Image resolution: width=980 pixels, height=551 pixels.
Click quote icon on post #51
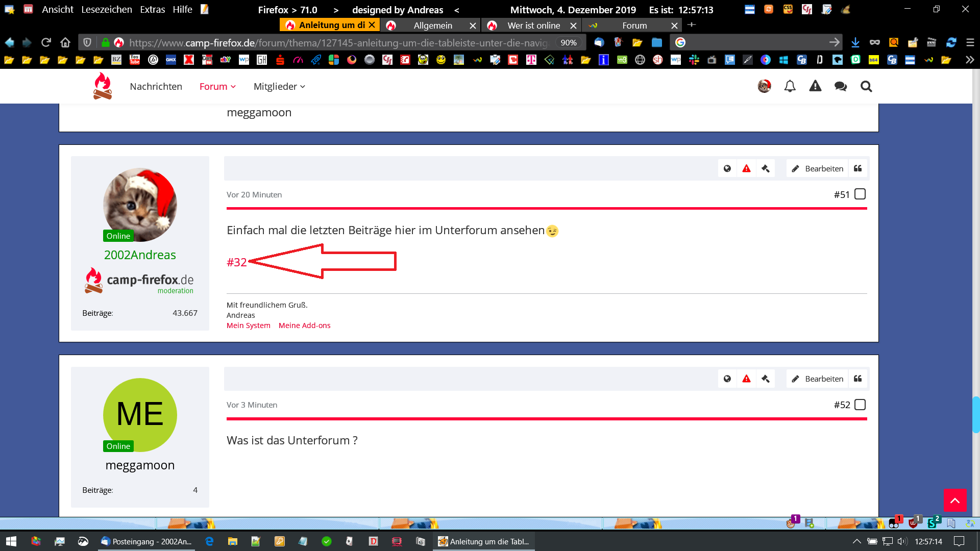tap(858, 168)
